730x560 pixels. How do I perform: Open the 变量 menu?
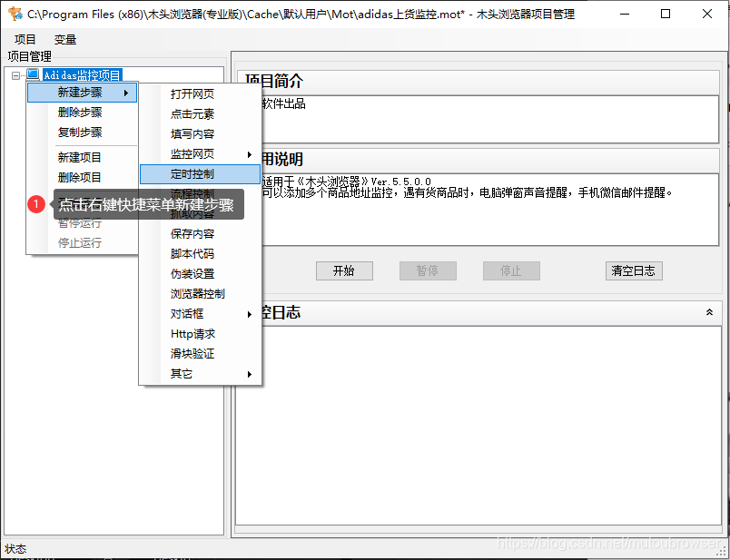pyautogui.click(x=64, y=39)
